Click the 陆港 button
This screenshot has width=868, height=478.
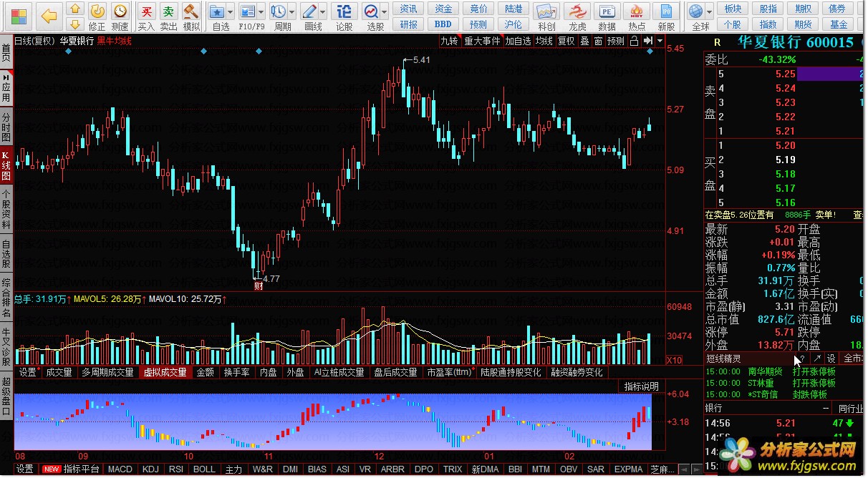513,9
